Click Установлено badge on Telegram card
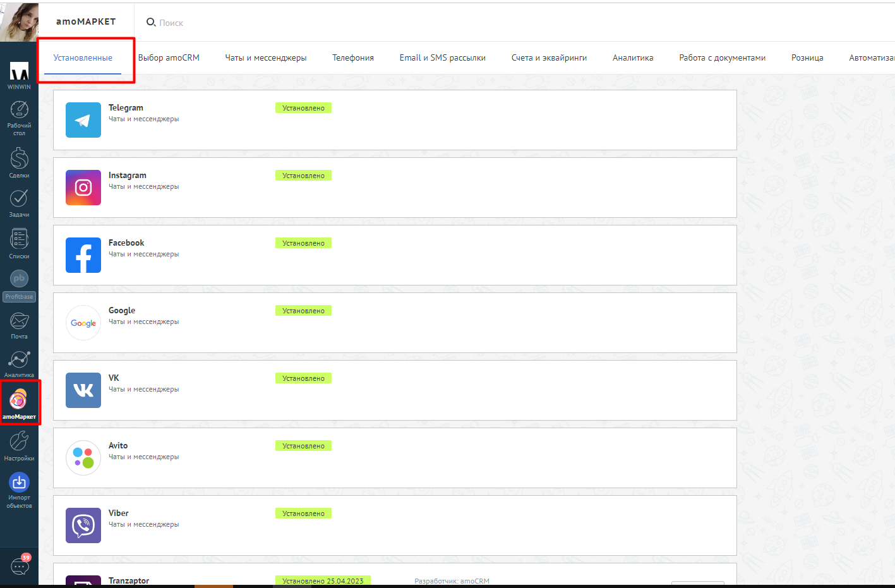This screenshot has height=588, width=895. [303, 108]
